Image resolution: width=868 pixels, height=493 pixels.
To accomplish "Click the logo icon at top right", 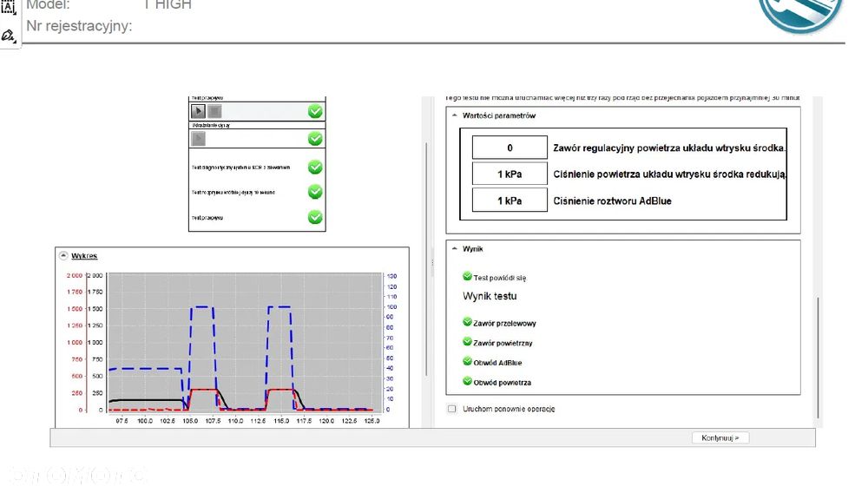I will (801, 15).
